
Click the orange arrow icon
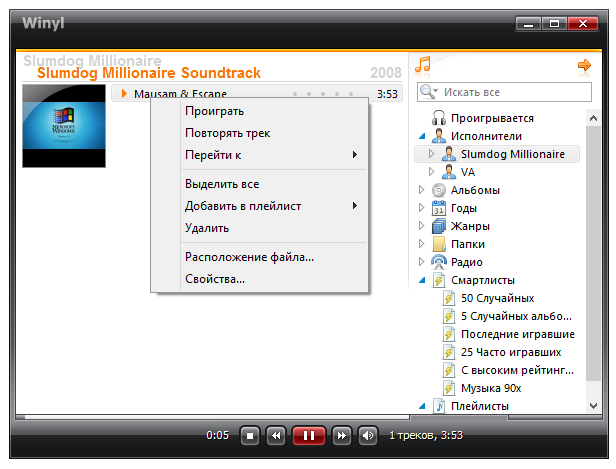point(584,65)
